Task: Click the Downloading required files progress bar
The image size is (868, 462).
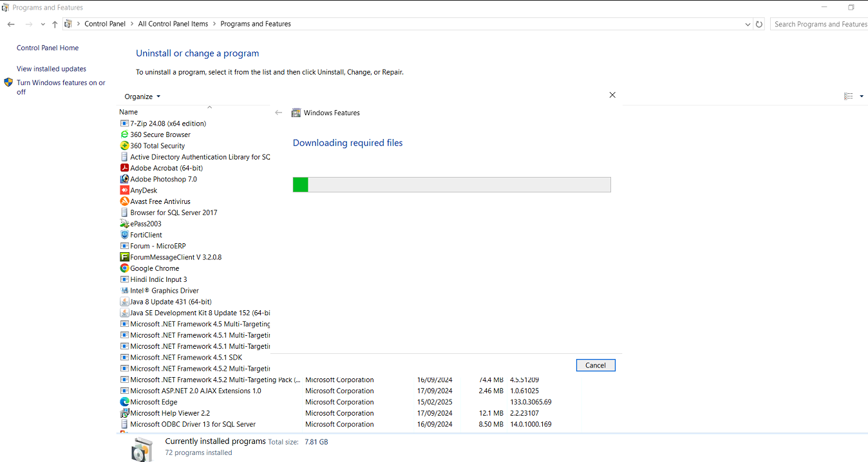Action: (451, 185)
